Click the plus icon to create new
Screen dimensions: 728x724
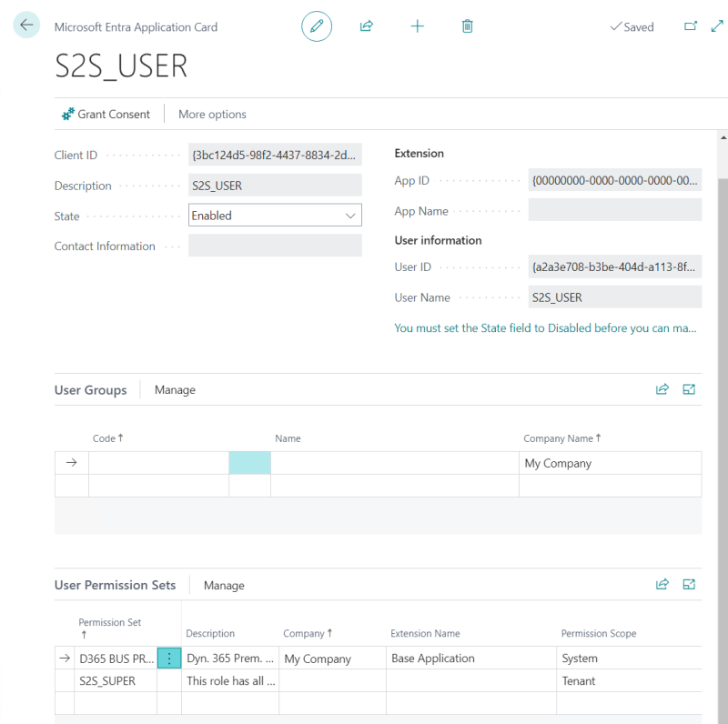[x=417, y=26]
